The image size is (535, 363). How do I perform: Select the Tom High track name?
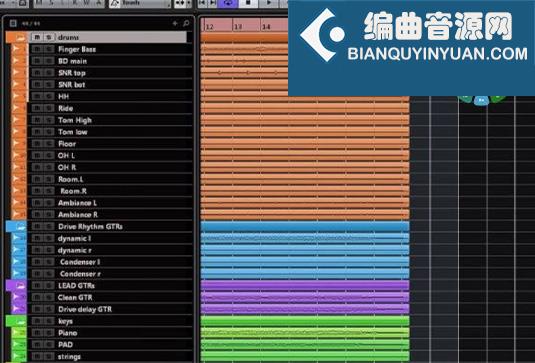pyautogui.click(x=75, y=120)
